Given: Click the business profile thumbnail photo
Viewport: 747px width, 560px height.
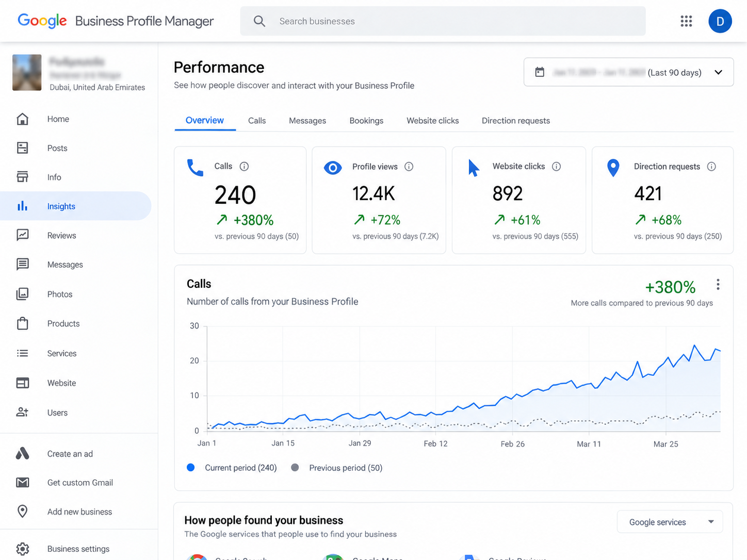Looking at the screenshot, I should coord(27,73).
